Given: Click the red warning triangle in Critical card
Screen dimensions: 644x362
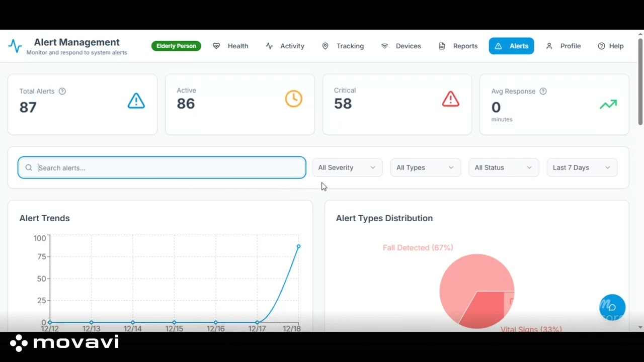Looking at the screenshot, I should coord(451,99).
